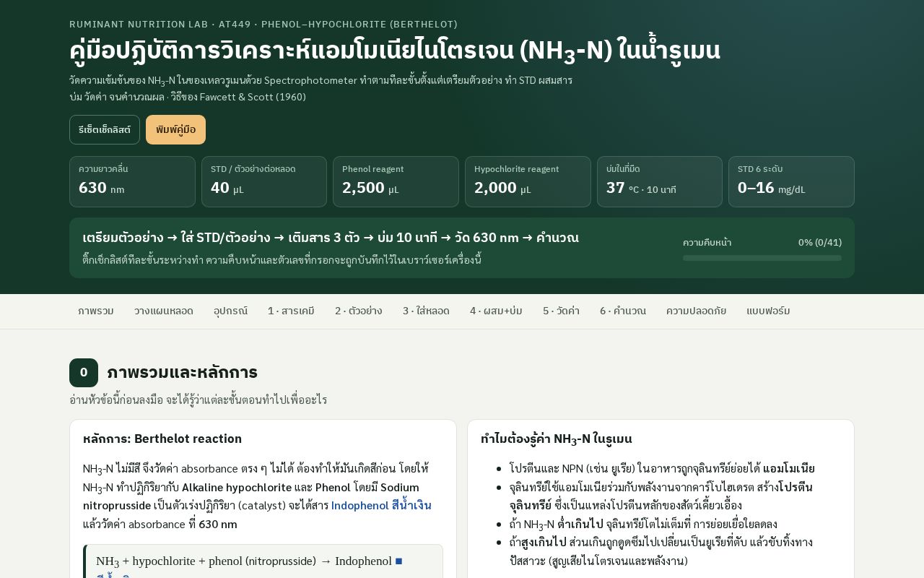This screenshot has width=924, height=578.
Task: Open the ภาพรวม nav tab
Action: coord(96,311)
